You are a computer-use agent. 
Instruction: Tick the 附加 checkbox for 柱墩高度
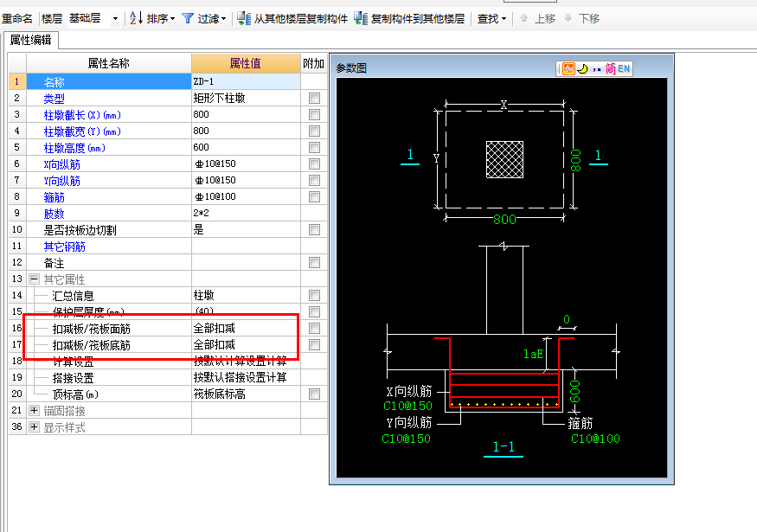click(x=314, y=148)
